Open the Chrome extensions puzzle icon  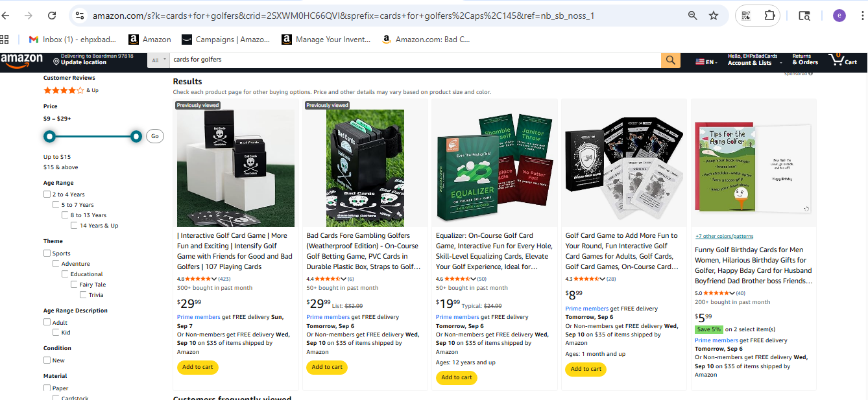[x=770, y=16]
